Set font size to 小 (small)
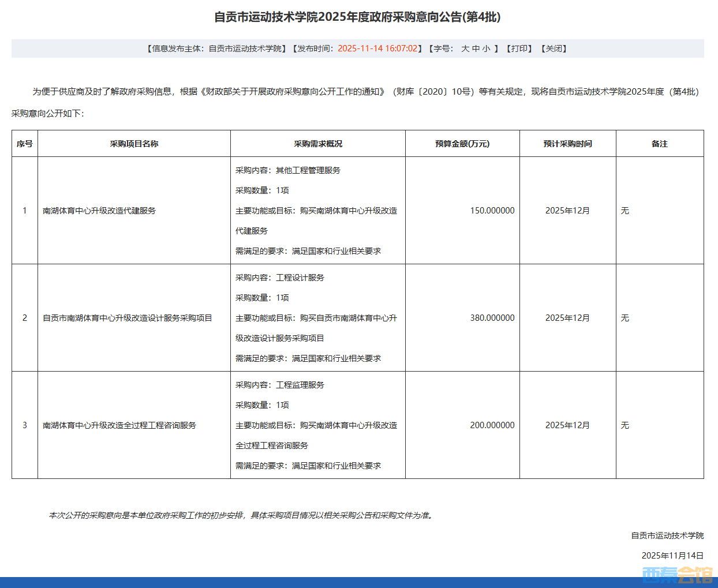 [x=486, y=48]
